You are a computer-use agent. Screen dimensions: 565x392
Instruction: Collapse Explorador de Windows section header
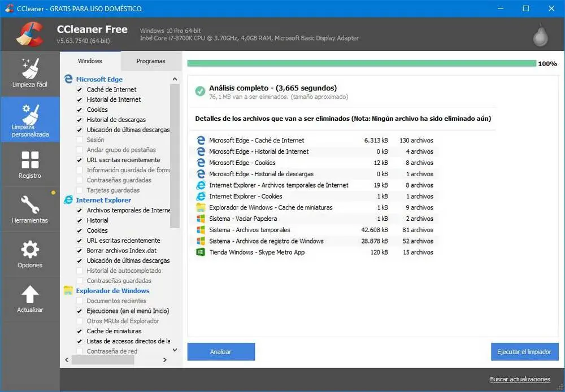(112, 291)
